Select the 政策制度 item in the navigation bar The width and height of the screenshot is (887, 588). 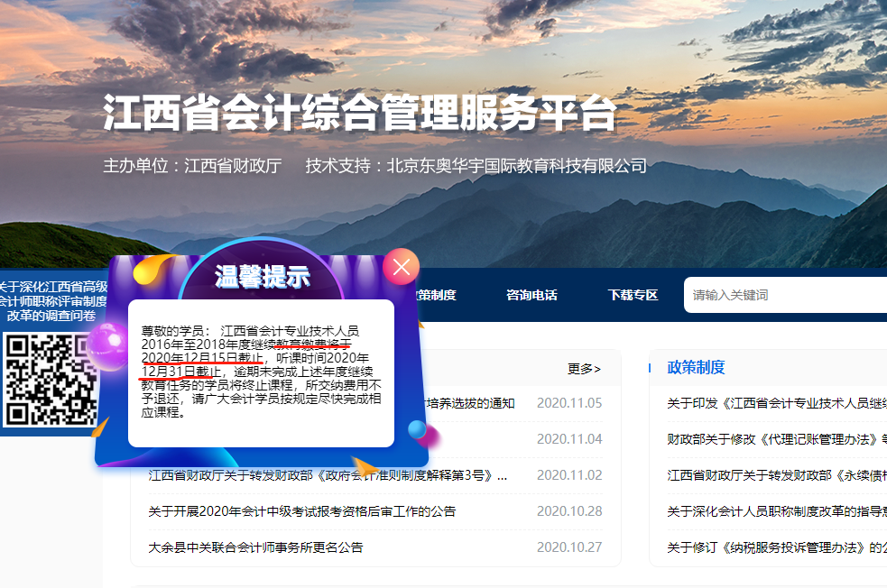click(x=437, y=295)
